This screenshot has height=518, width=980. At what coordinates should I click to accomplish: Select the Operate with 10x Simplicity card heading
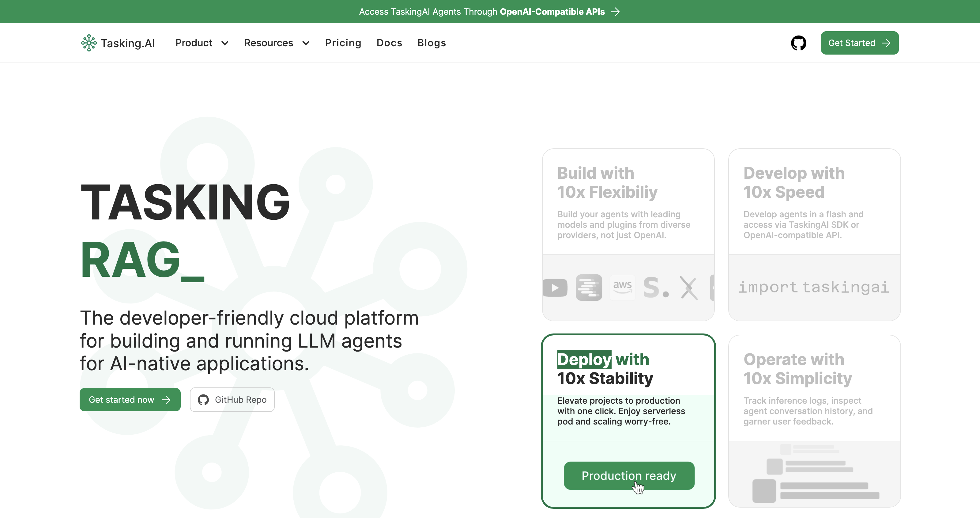(798, 369)
